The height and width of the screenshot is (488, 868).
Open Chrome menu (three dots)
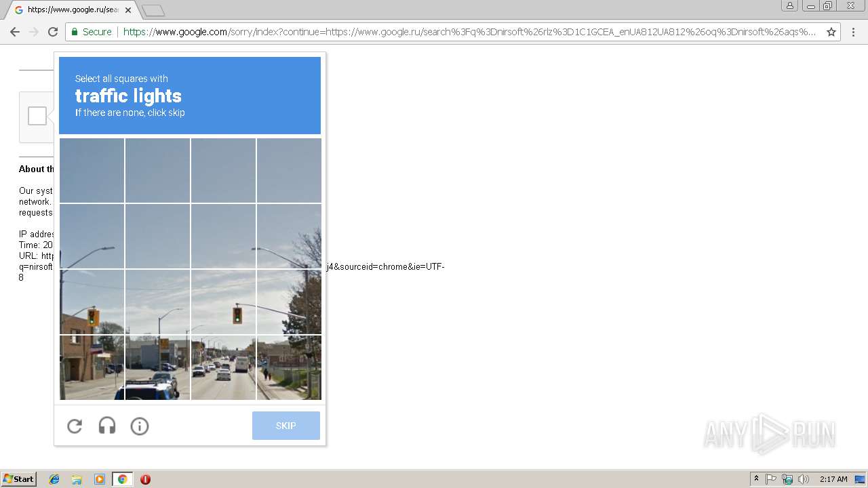[x=854, y=32]
